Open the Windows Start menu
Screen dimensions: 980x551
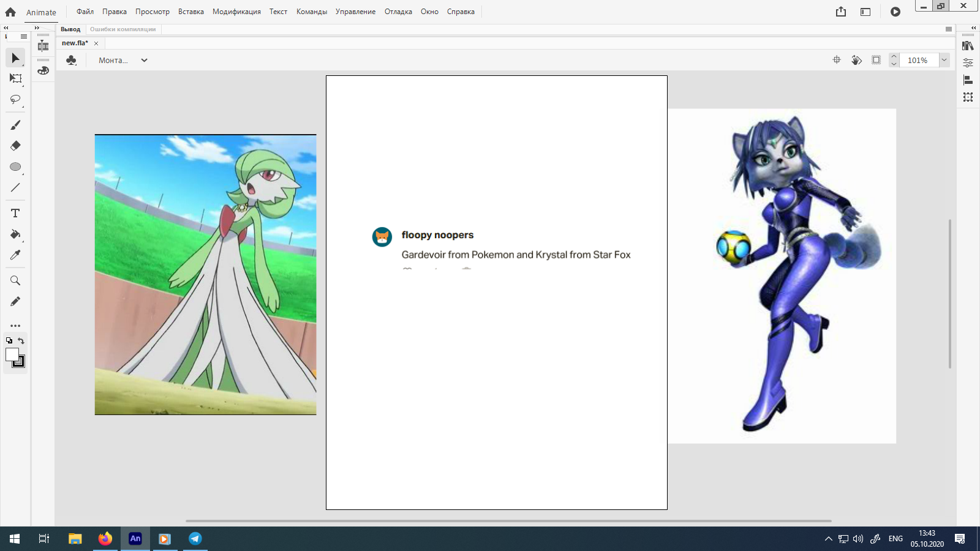(15, 539)
